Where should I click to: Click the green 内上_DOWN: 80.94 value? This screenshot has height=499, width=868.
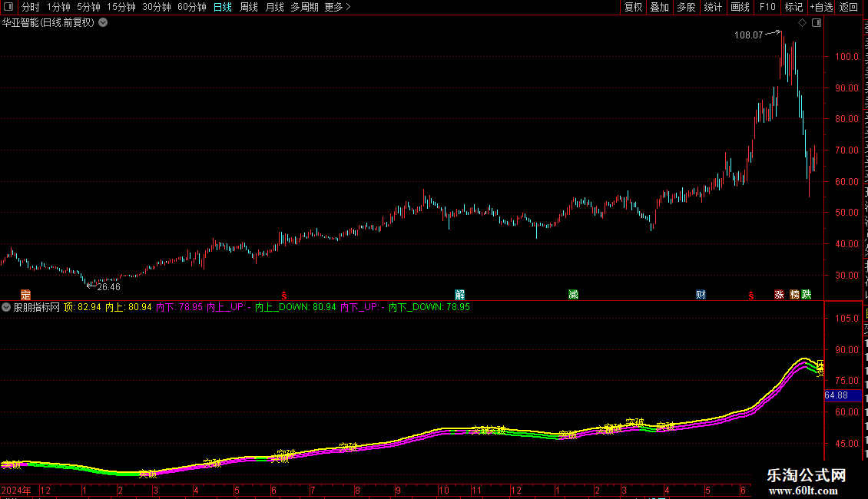pyautogui.click(x=296, y=307)
